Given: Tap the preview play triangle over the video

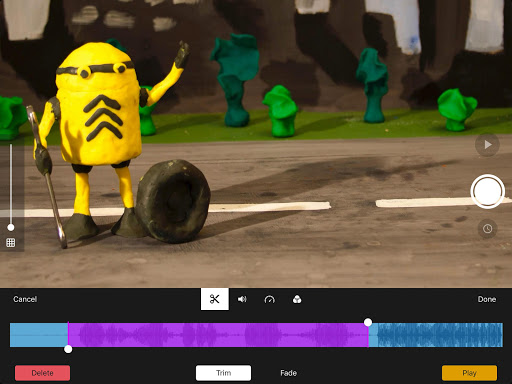Looking at the screenshot, I should pyautogui.click(x=487, y=145).
